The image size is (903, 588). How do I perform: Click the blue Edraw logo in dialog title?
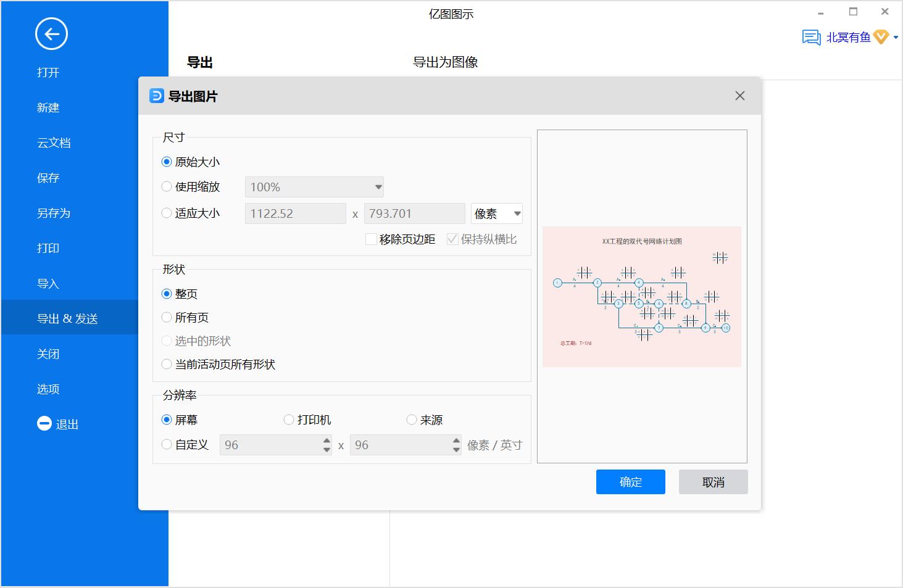pyautogui.click(x=156, y=96)
